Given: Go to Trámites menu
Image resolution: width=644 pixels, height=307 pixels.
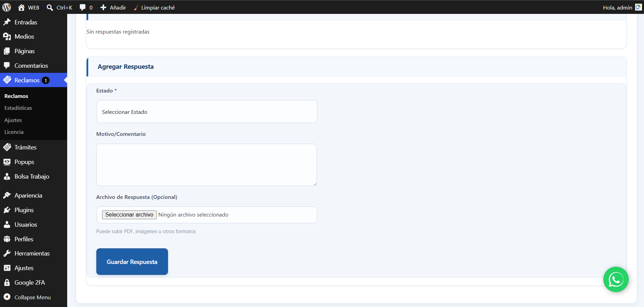Looking at the screenshot, I should (x=25, y=147).
